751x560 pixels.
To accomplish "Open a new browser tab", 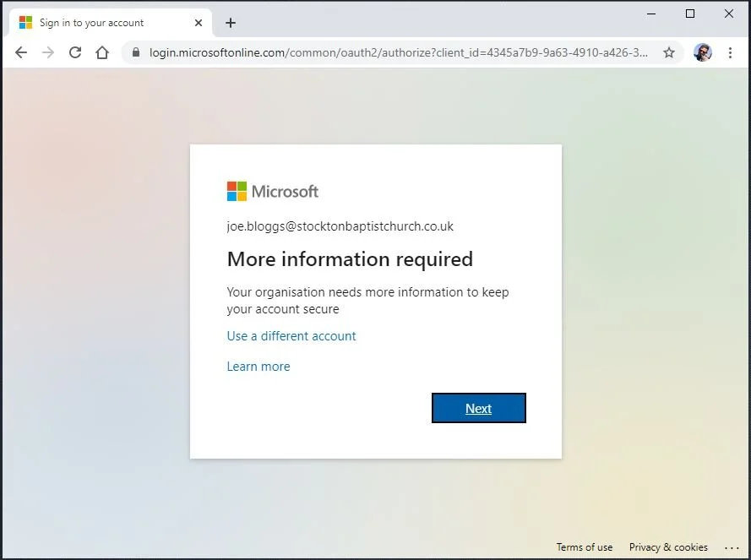I will click(x=231, y=23).
